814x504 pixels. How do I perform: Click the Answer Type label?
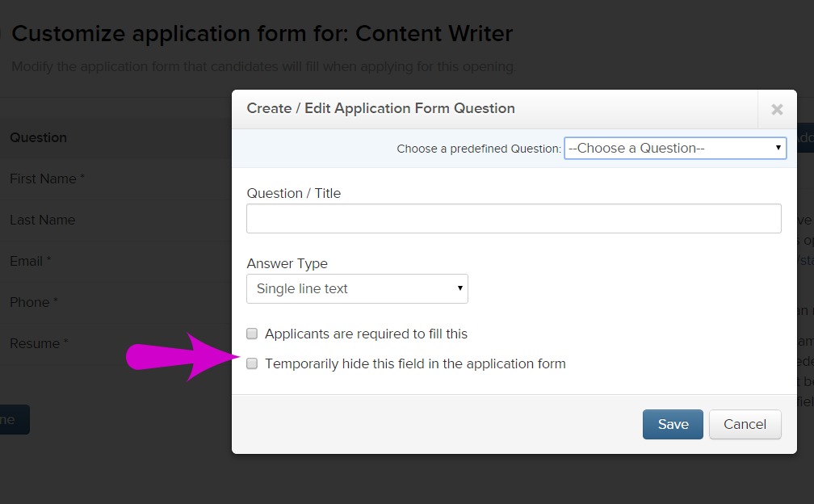click(x=287, y=263)
